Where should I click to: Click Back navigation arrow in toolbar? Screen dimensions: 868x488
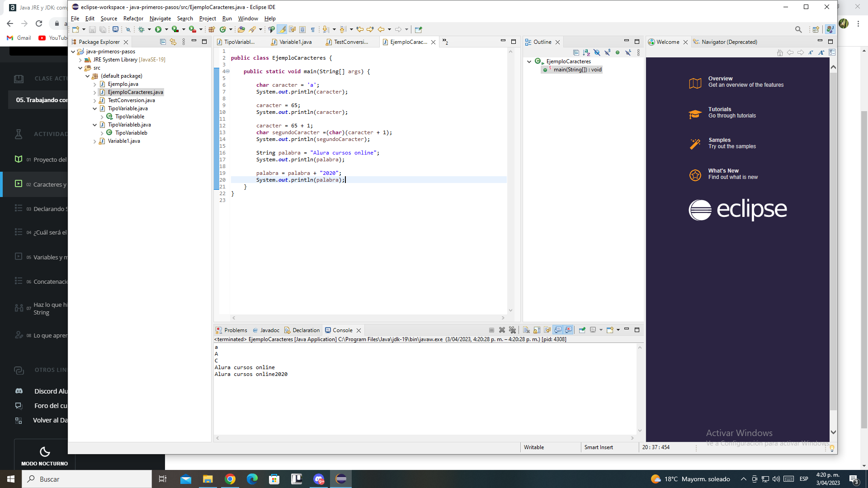[381, 29]
